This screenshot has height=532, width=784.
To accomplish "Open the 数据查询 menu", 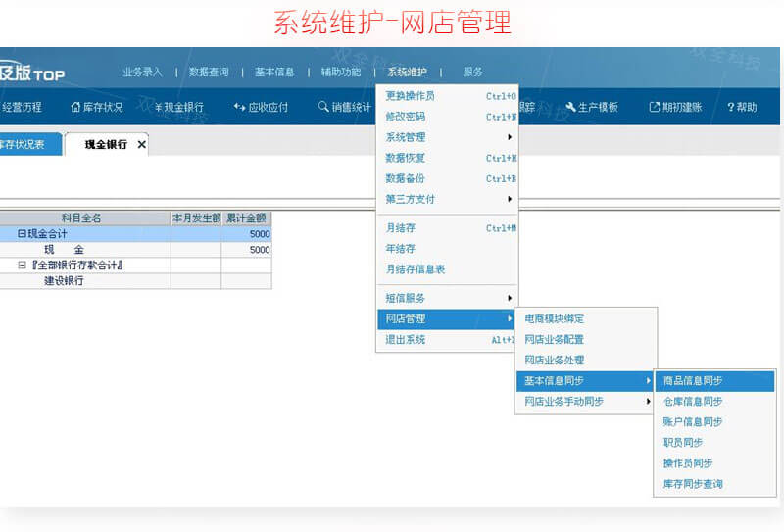I will click(x=209, y=72).
